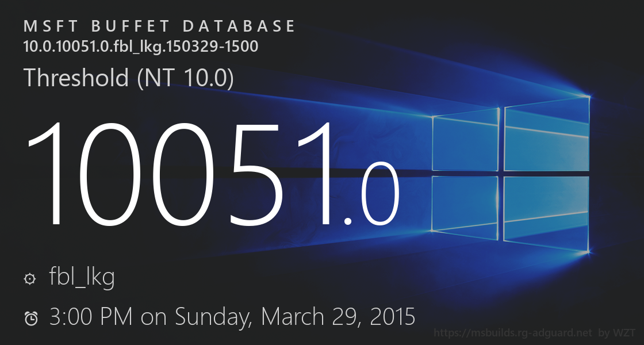Open the msbuilds.rg-adguard.net link
The width and height of the screenshot is (644, 345).
point(512,333)
